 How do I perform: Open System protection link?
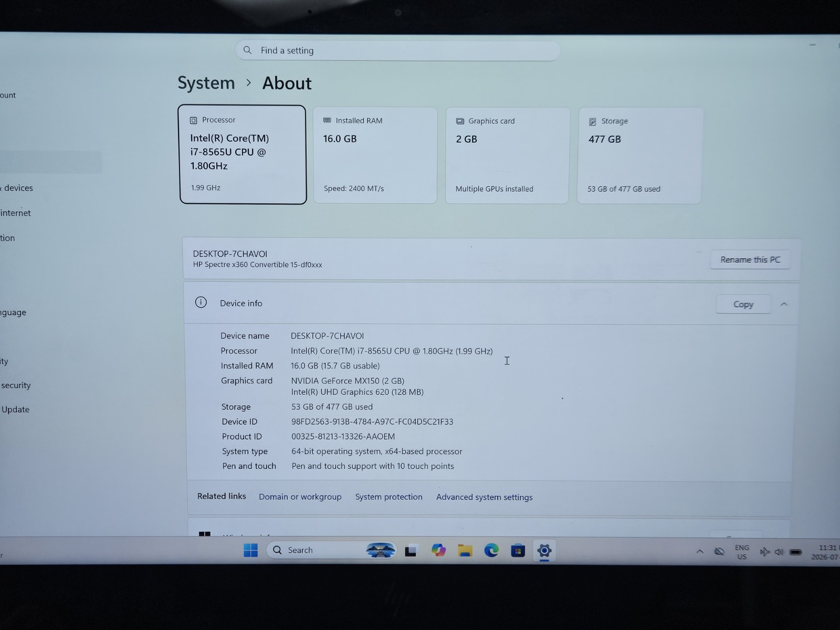(388, 497)
